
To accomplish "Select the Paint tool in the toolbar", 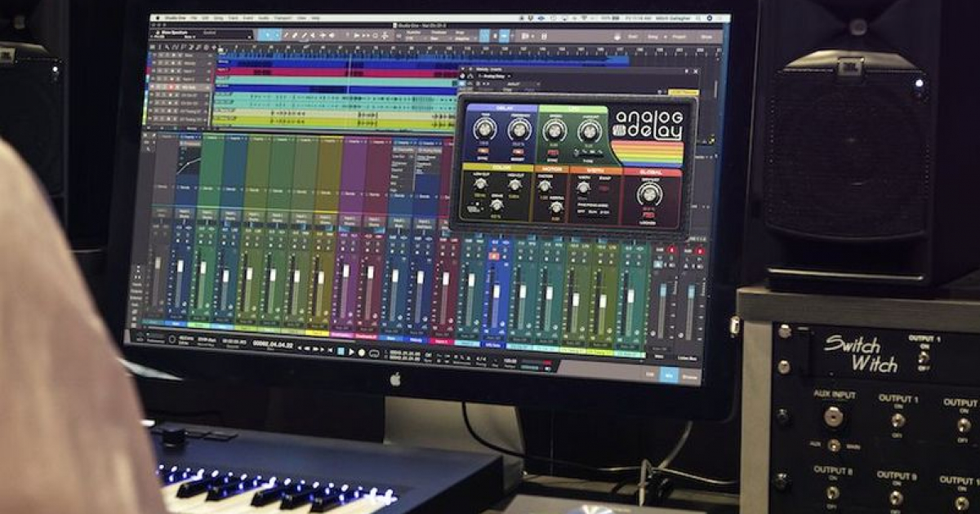I will [x=323, y=35].
